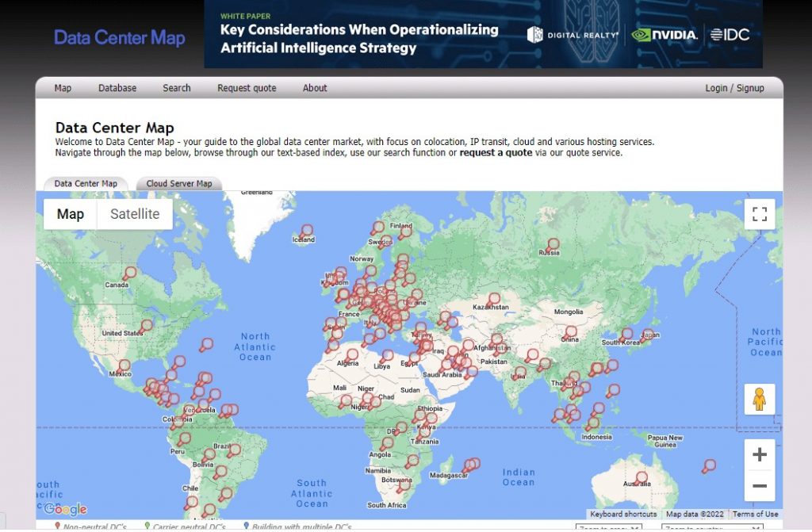The width and height of the screenshot is (812, 532).
Task: Switch to the Cloud Server Map tab
Action: 178,183
